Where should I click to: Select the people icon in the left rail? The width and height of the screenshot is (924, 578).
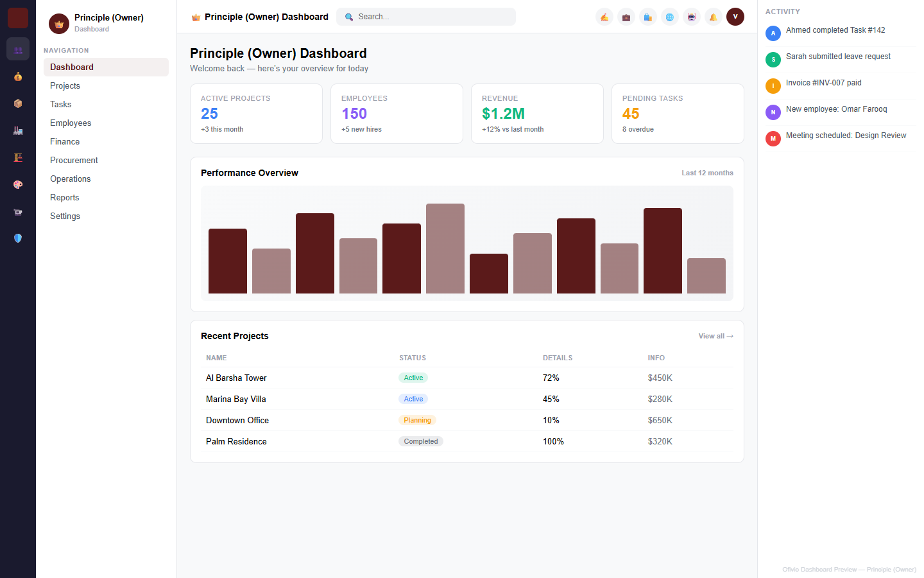click(x=18, y=49)
